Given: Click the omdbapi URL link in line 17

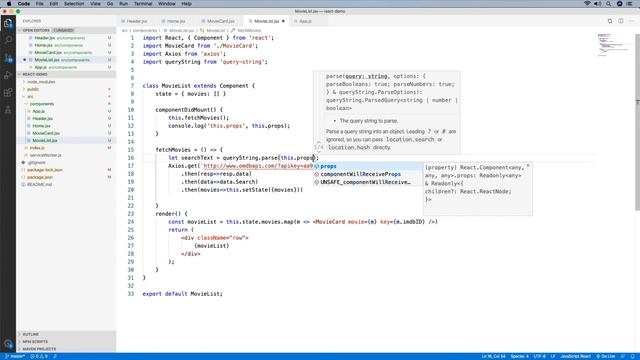Looking at the screenshot, I should coord(258,166).
